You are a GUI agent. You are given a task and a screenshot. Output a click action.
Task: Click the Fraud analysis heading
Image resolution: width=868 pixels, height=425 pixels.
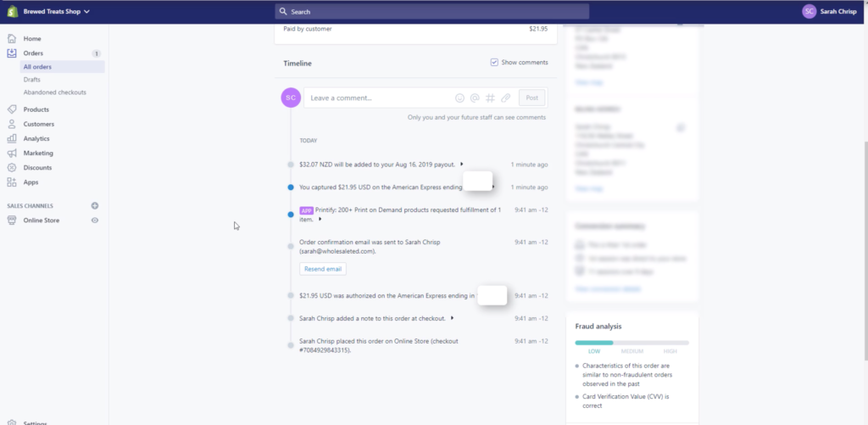click(x=598, y=327)
